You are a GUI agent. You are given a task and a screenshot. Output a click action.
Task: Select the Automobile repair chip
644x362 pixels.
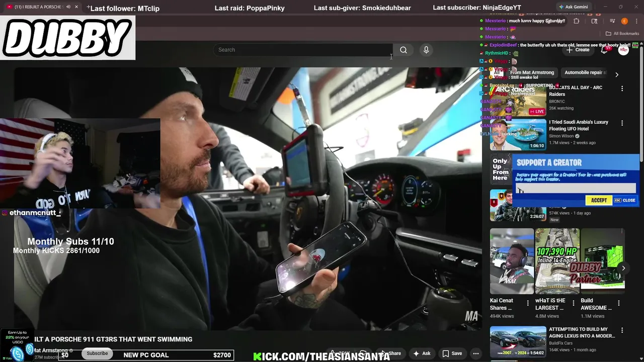586,72
